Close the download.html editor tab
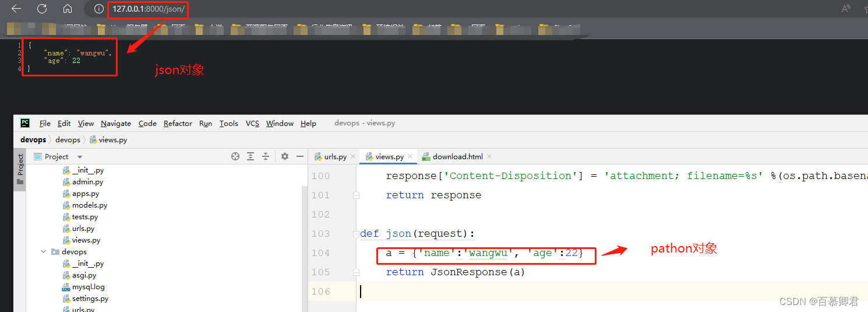868x312 pixels. (x=489, y=156)
